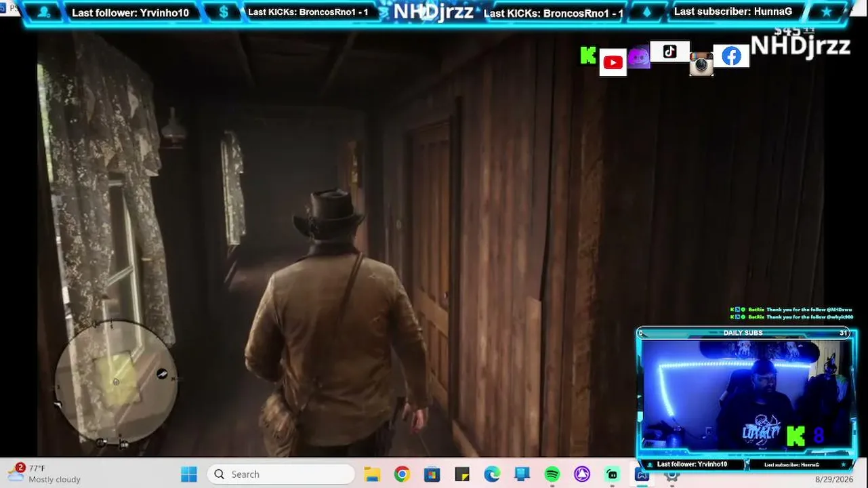Click "Last subscriber: HunnaG" in top banner
The image size is (868, 488).
click(733, 12)
